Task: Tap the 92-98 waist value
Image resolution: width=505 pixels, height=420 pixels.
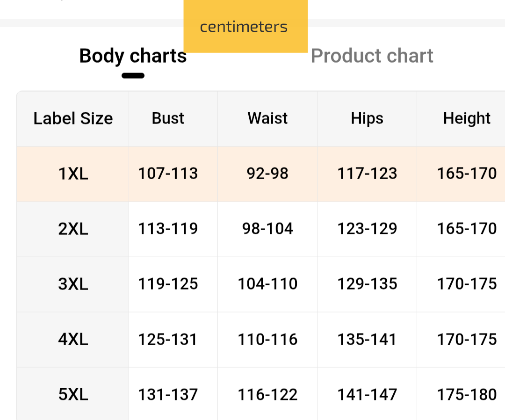Action: pyautogui.click(x=267, y=174)
